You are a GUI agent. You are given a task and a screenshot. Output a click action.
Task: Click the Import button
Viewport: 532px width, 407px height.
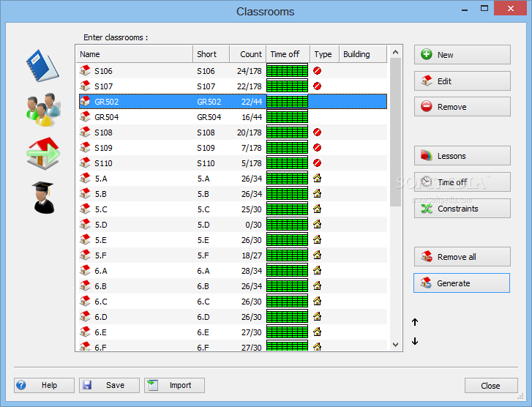[x=174, y=385]
